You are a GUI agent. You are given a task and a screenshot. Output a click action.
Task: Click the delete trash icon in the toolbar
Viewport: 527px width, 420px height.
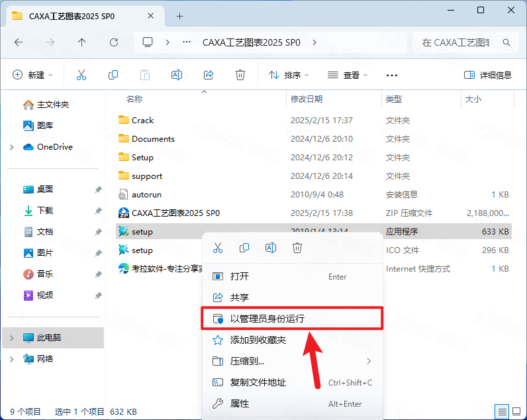click(241, 75)
